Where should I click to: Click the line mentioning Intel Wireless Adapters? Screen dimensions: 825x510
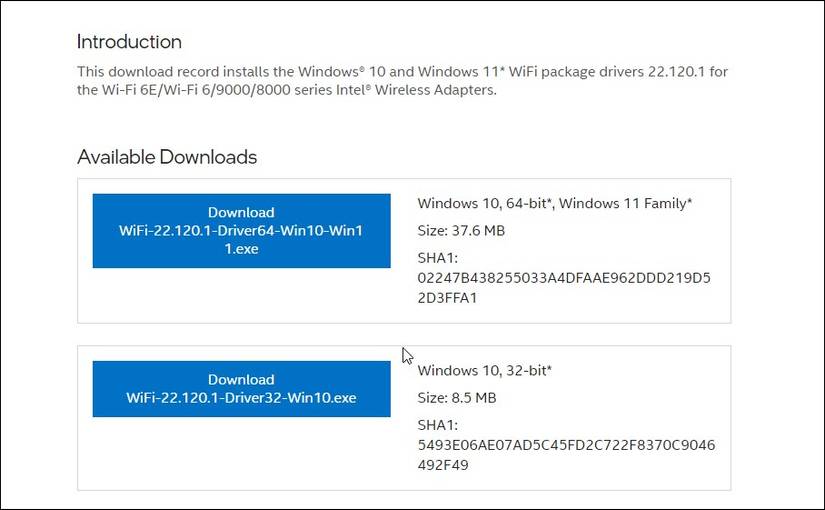pos(286,90)
